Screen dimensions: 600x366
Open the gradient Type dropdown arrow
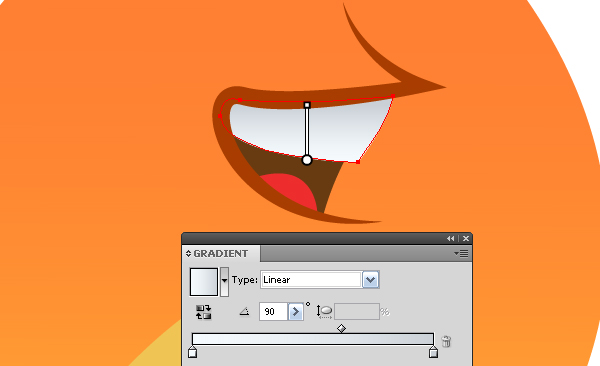click(370, 280)
